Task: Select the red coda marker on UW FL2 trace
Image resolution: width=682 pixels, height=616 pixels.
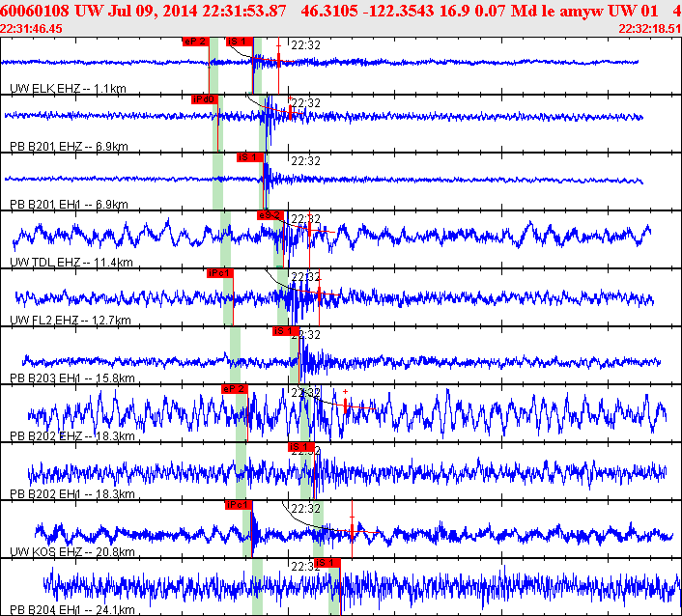Action: 319,295
